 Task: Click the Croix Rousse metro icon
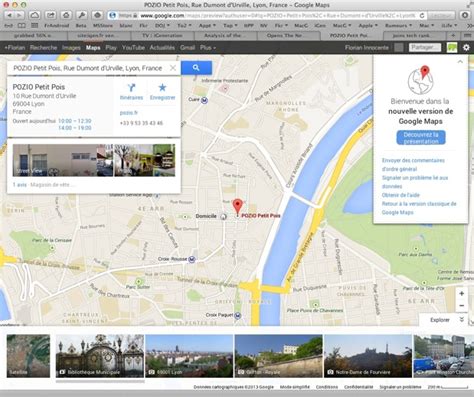tap(192, 259)
